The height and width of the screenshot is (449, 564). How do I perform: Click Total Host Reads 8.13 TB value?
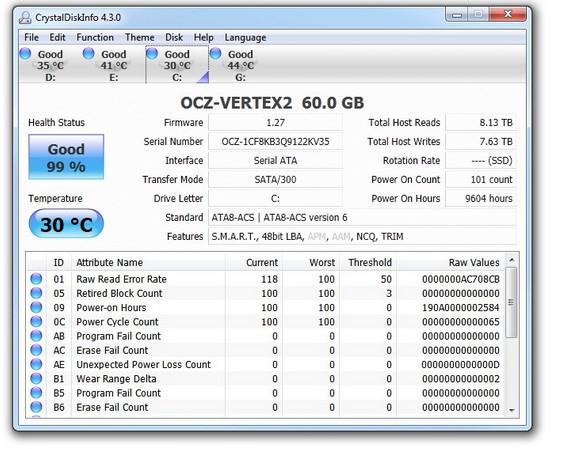point(481,123)
